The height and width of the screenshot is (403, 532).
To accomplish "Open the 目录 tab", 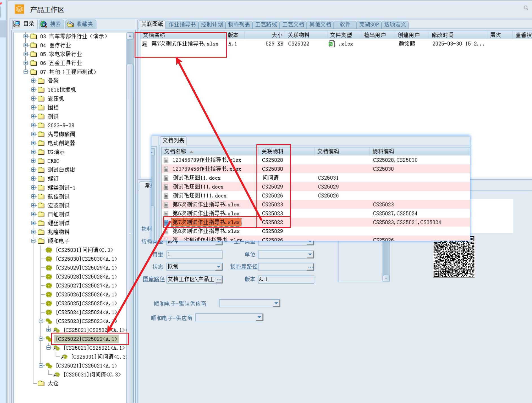I will [x=24, y=24].
